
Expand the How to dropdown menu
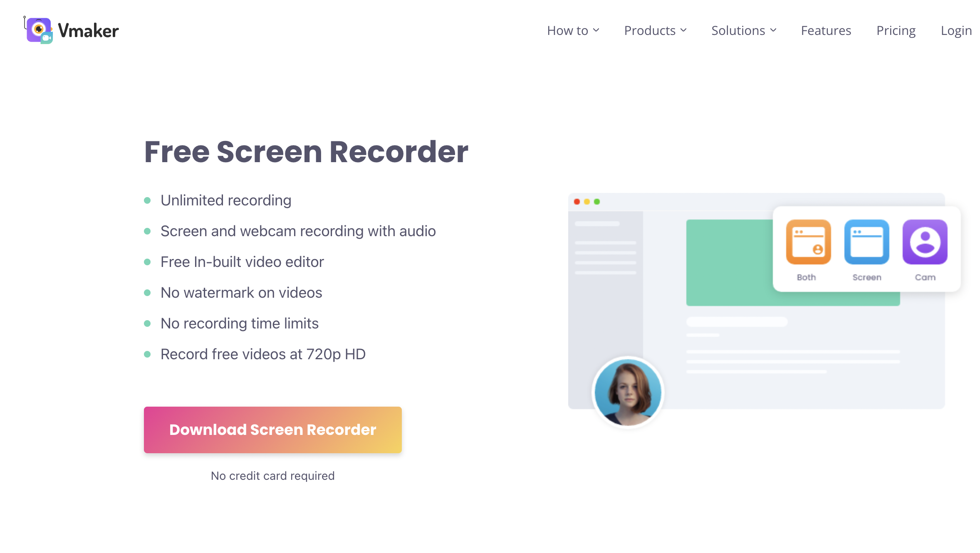(x=573, y=30)
